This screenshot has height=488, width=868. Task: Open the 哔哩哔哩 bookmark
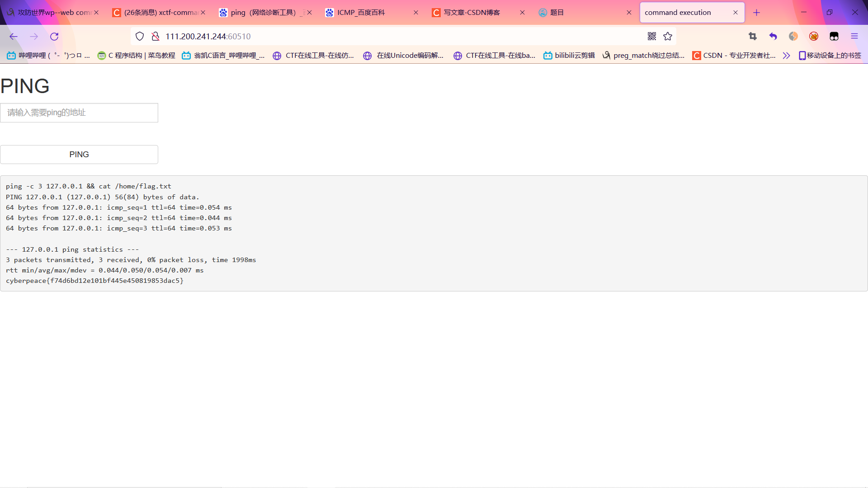48,56
